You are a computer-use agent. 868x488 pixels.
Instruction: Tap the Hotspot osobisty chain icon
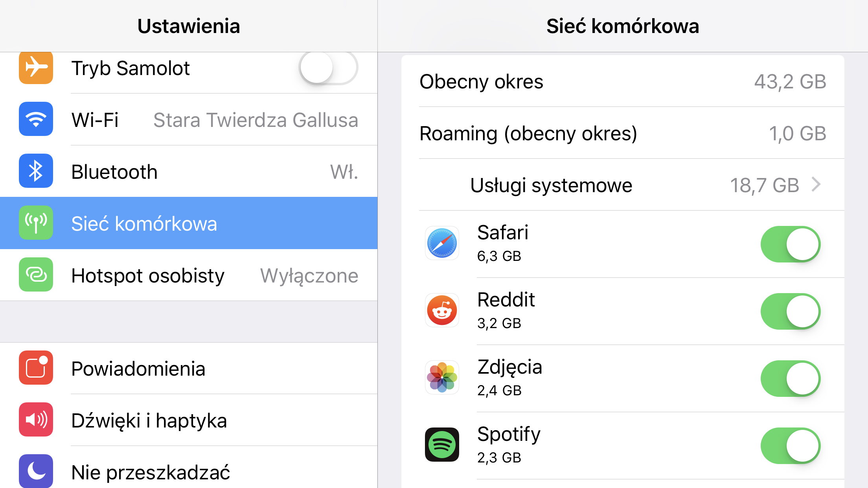point(36,275)
